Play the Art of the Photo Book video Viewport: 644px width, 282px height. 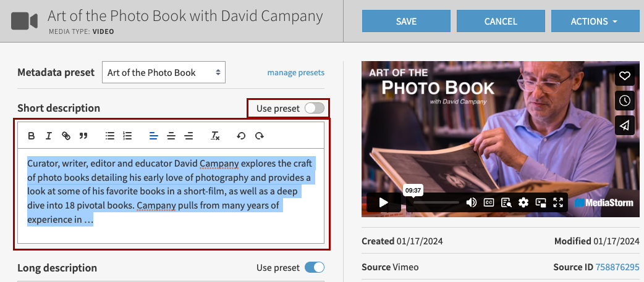383,202
